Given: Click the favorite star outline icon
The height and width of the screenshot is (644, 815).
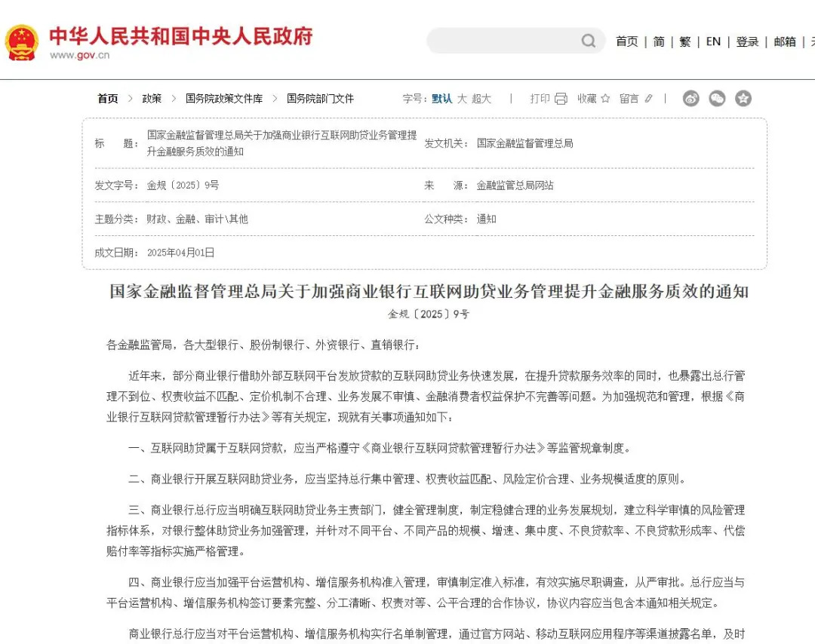Looking at the screenshot, I should click(605, 99).
